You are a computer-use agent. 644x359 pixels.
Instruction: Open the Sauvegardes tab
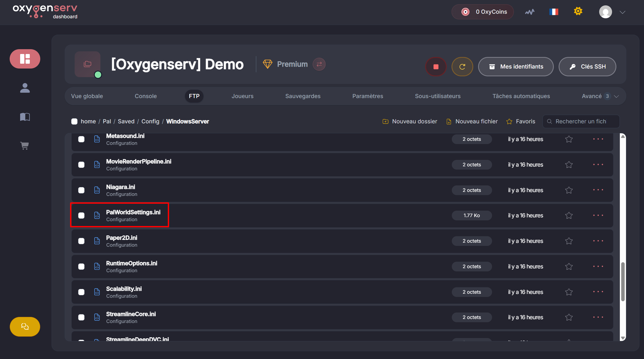(x=303, y=96)
